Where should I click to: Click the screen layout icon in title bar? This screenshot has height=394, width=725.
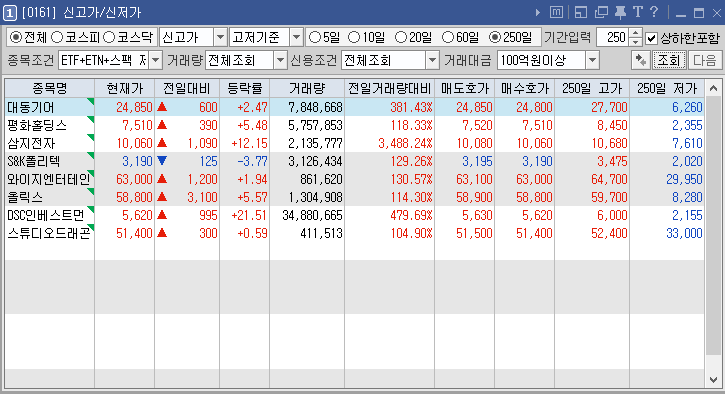click(581, 12)
